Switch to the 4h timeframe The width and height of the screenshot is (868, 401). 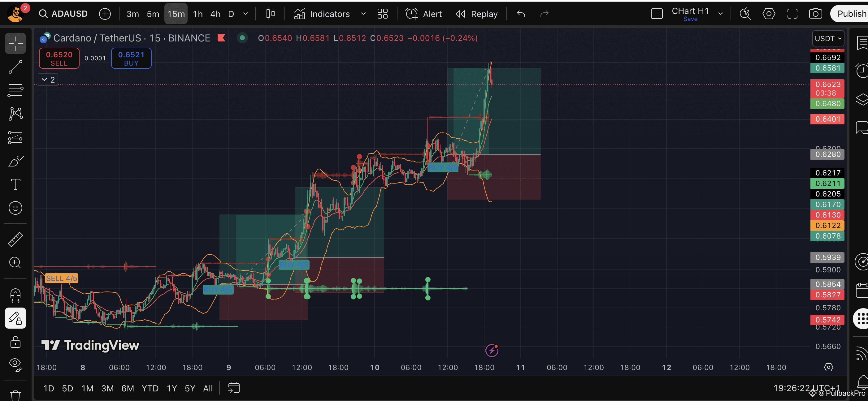(215, 14)
